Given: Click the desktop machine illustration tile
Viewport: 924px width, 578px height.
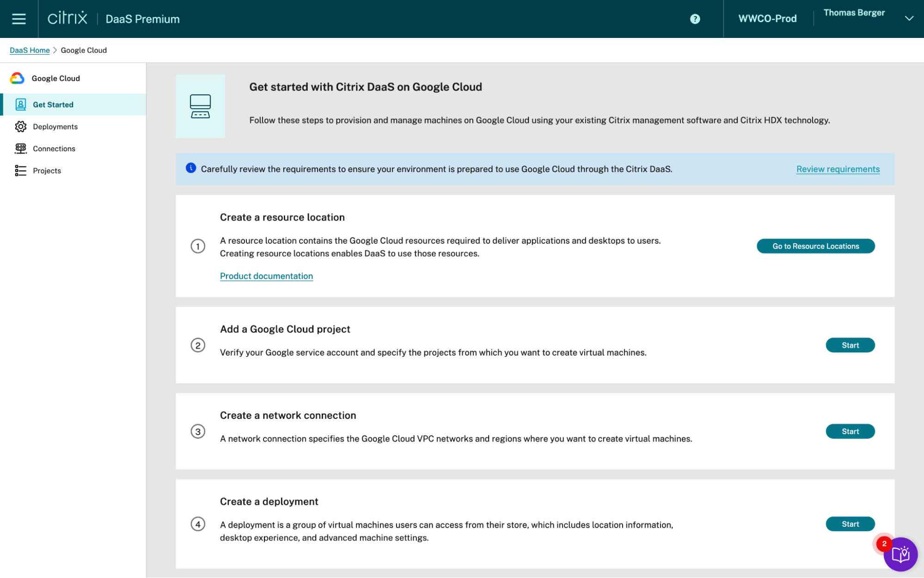Looking at the screenshot, I should pyautogui.click(x=200, y=106).
